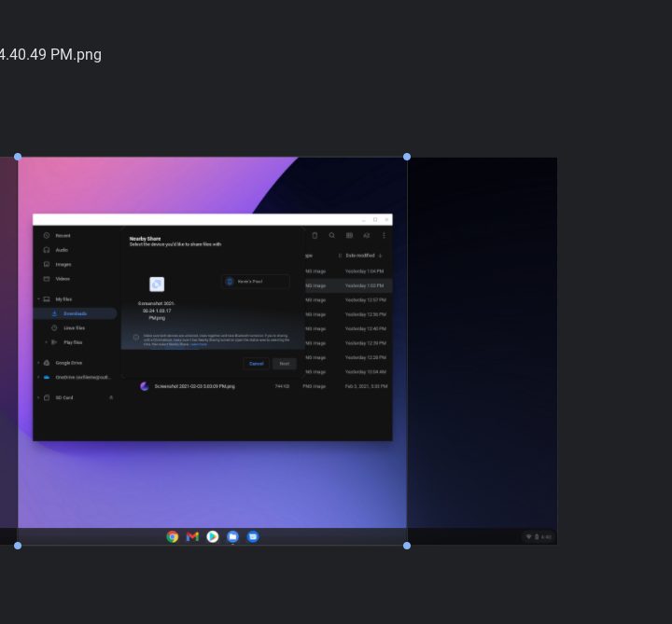Eject the SD Card using its eject icon
672x624 pixels.
click(111, 397)
